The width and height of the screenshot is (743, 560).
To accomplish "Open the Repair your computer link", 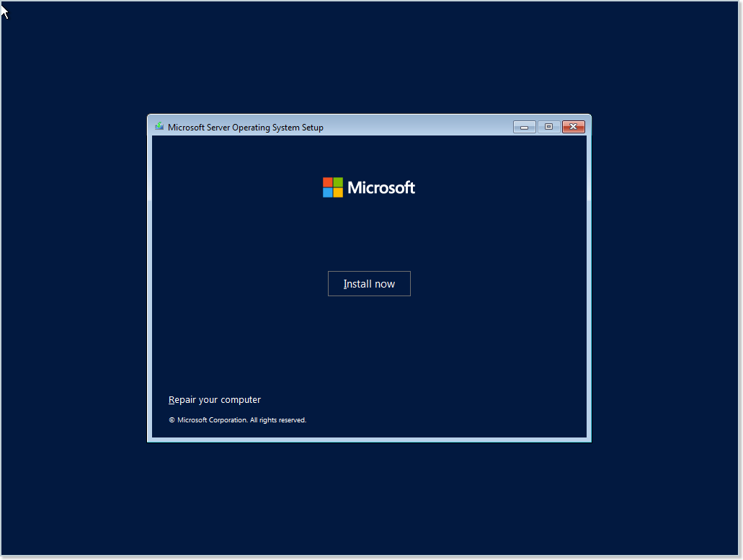I will [x=214, y=399].
